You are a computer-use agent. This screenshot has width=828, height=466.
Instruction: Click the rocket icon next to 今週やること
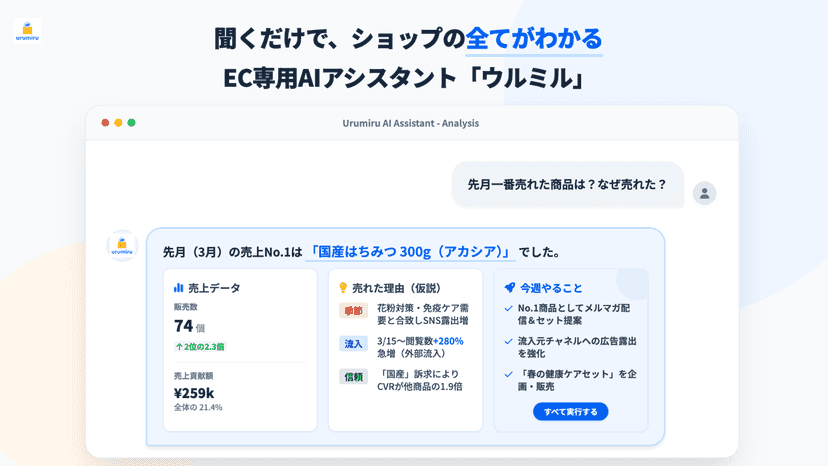tap(510, 287)
